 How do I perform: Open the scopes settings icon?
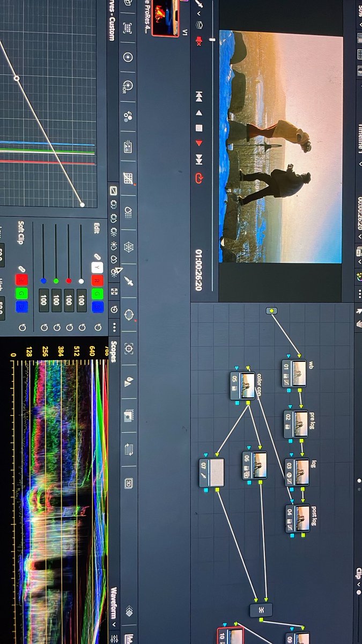click(114, 639)
